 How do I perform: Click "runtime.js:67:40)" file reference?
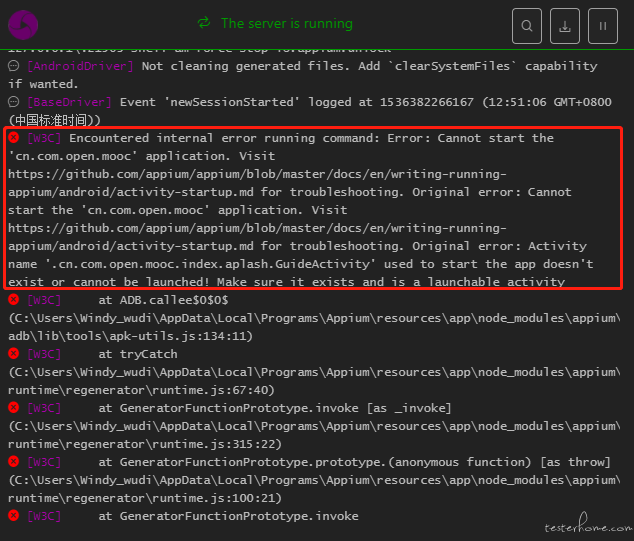pyautogui.click(x=213, y=390)
